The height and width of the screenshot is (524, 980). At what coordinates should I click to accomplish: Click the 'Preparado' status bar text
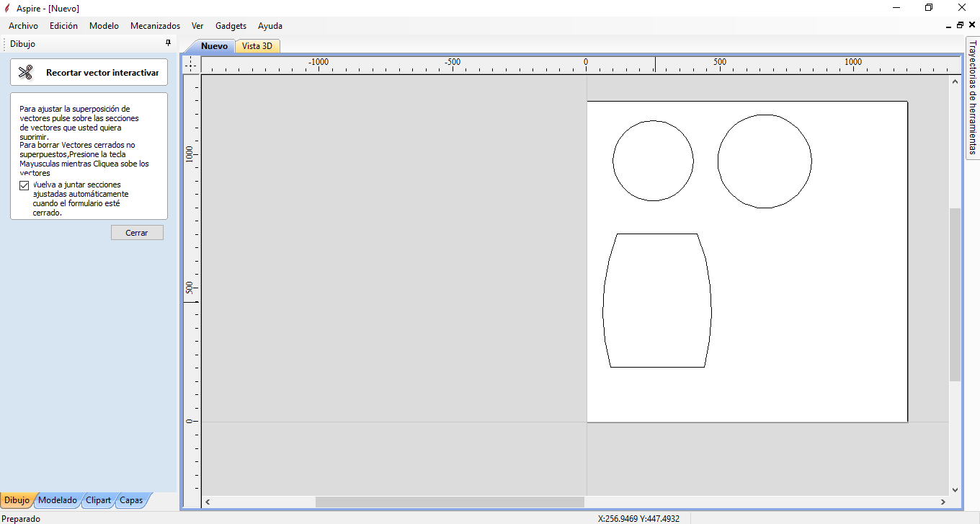[21, 518]
